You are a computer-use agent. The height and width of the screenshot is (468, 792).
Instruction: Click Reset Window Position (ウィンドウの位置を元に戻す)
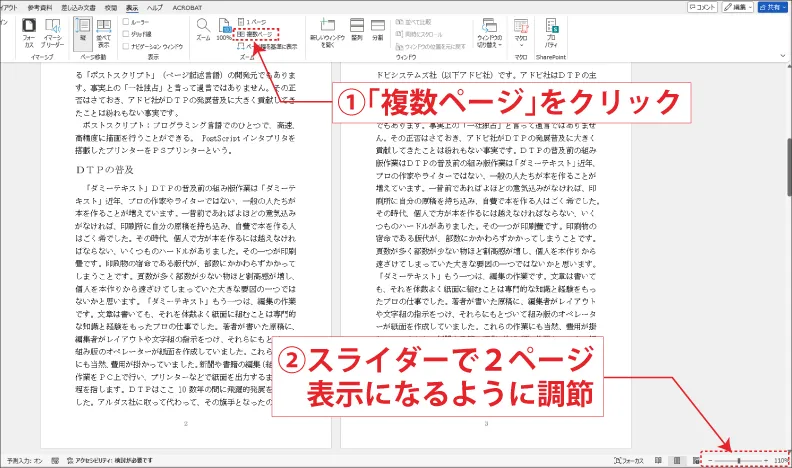pyautogui.click(x=430, y=46)
